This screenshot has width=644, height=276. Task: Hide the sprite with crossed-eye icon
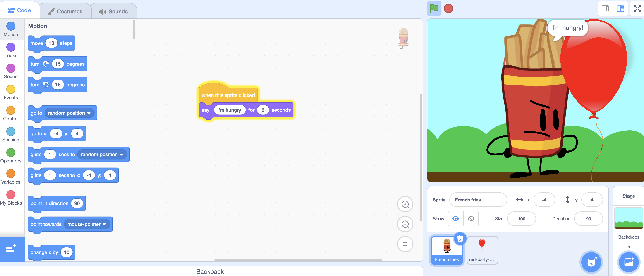(471, 219)
